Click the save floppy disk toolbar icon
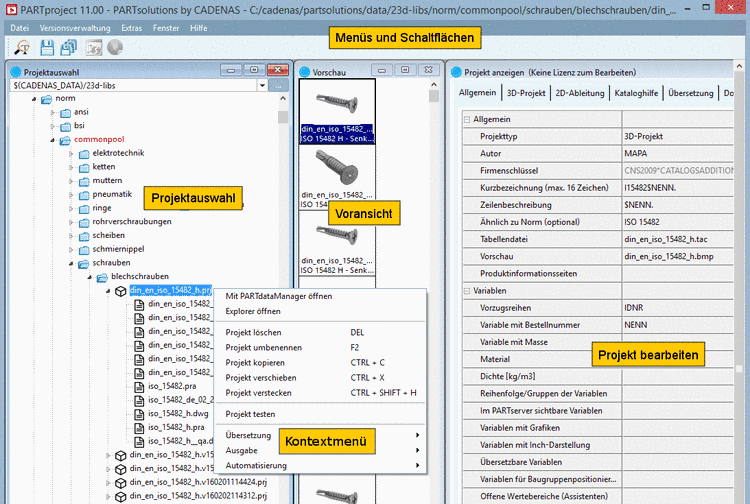This screenshot has height=504, width=750. [47, 47]
